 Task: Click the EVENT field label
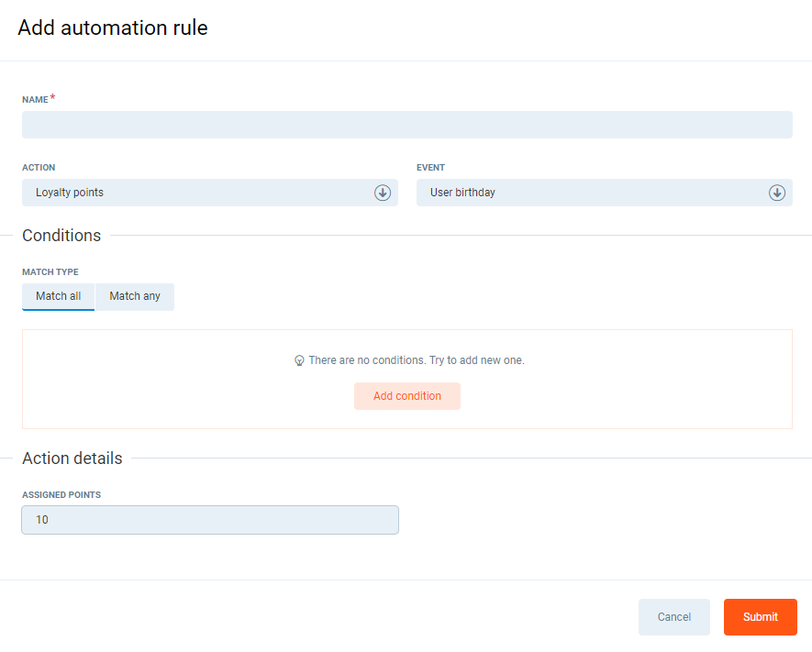[430, 168]
